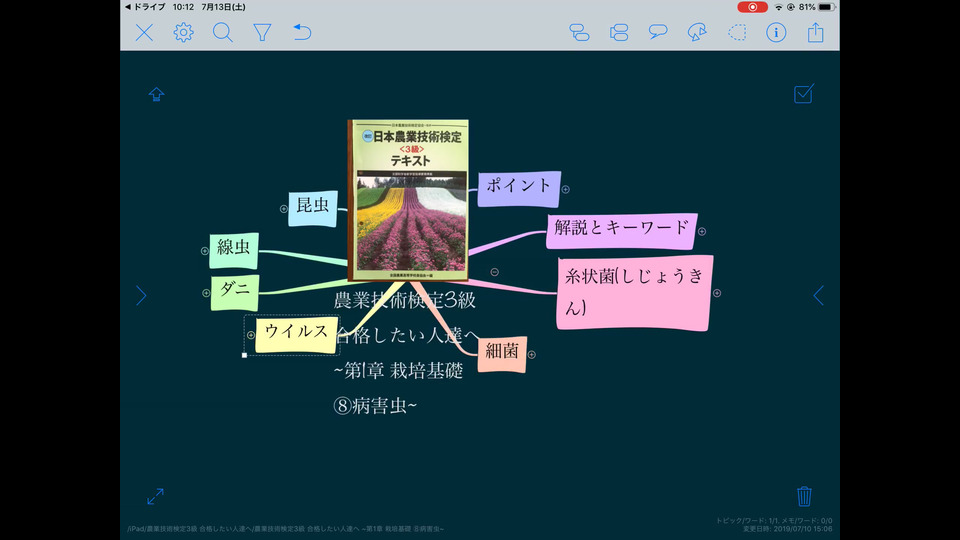The image size is (960, 540).
Task: Add callout speech bubble icon
Action: 658,32
